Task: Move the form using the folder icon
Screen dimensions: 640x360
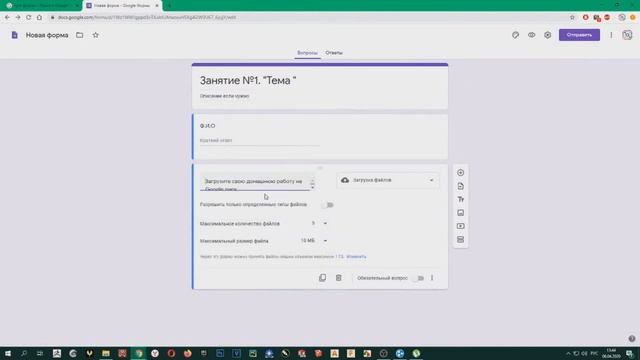Action: (x=80, y=35)
